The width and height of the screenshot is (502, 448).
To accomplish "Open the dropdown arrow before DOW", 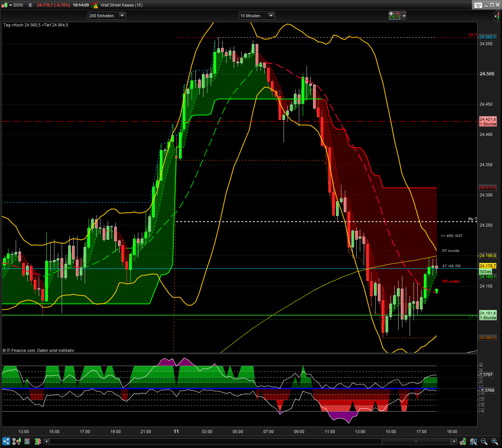I will click(10, 5).
